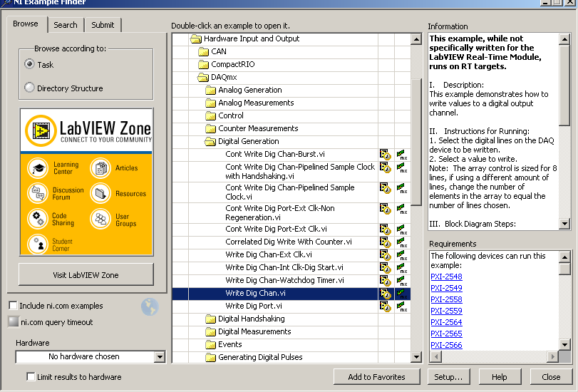The width and height of the screenshot is (578, 392).
Task: Click DAQmx icon for Write Dig Port.vi
Action: click(x=402, y=306)
